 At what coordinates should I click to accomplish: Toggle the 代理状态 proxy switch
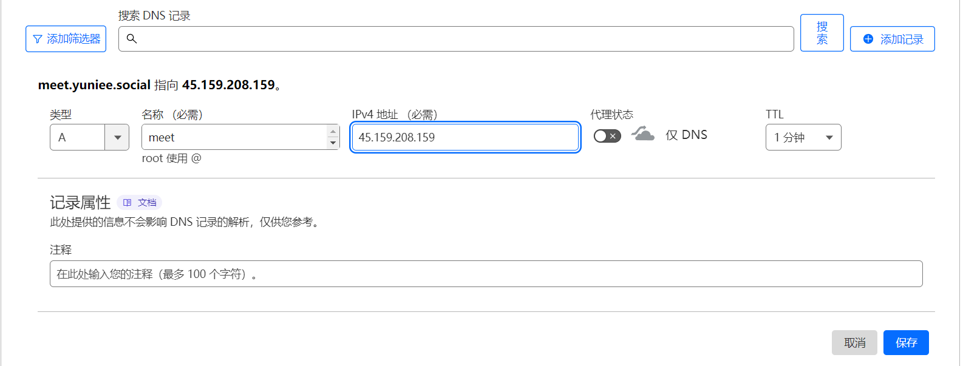point(607,136)
